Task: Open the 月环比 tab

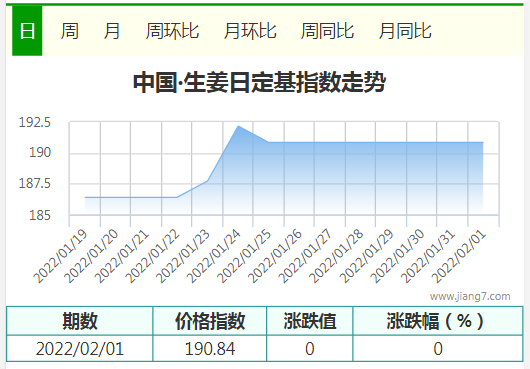Action: point(250,31)
